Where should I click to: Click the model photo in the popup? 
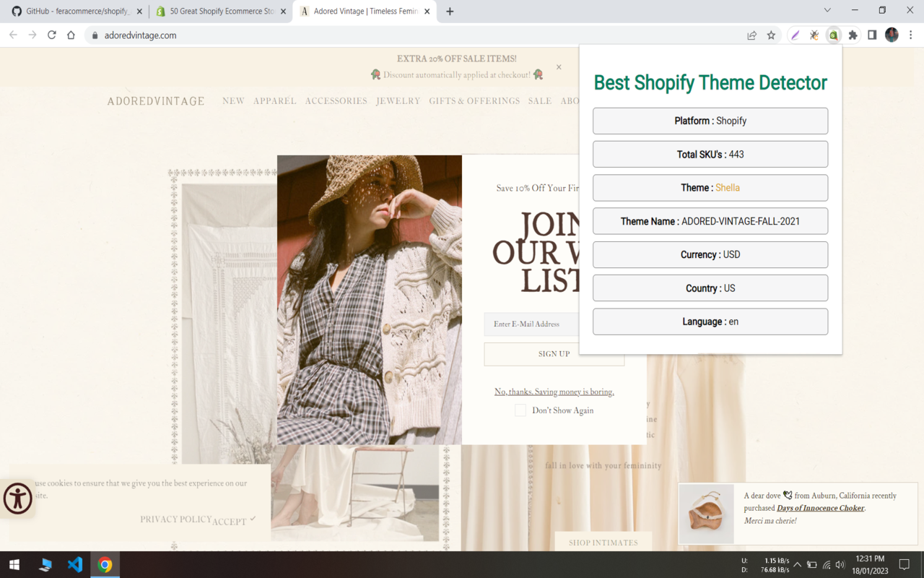(x=370, y=300)
